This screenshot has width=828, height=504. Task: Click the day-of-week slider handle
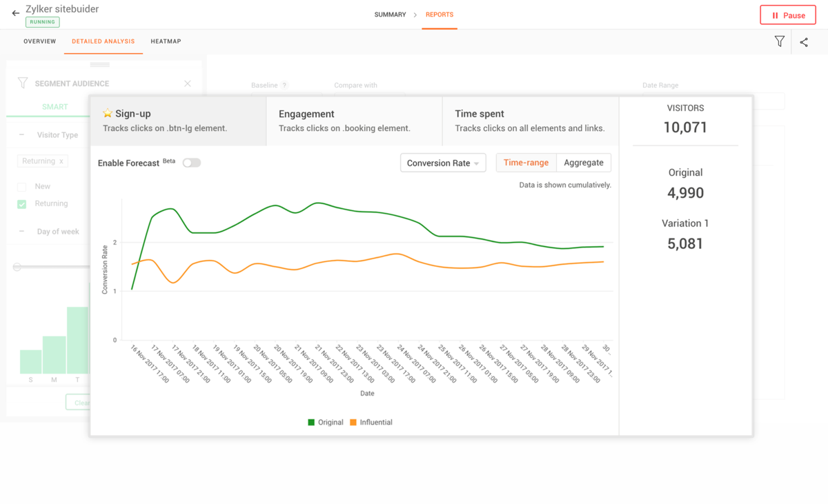(17, 267)
